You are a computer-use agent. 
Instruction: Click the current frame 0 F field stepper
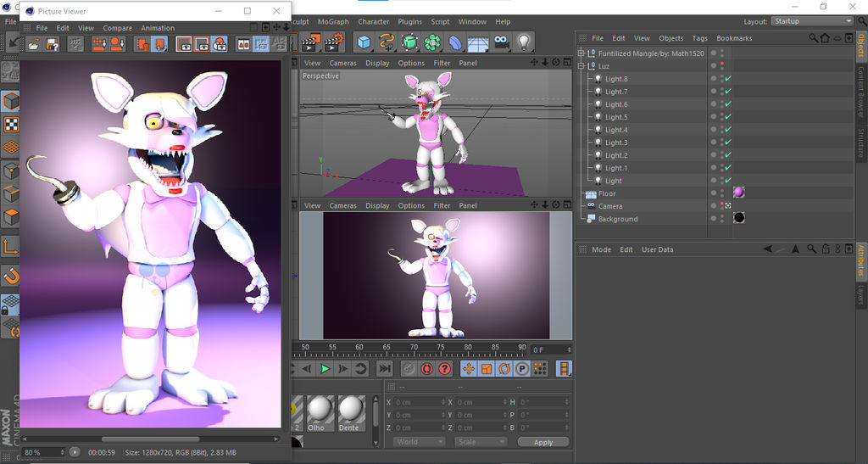click(x=568, y=350)
